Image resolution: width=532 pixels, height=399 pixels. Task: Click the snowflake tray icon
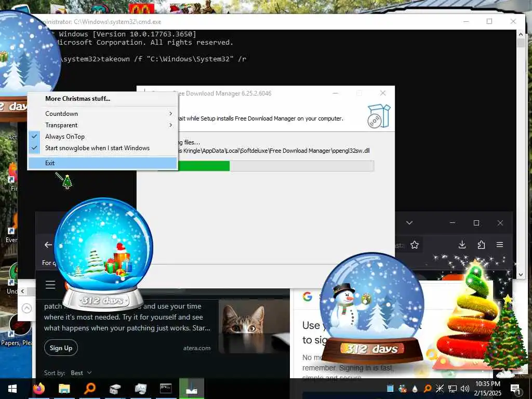tap(440, 389)
